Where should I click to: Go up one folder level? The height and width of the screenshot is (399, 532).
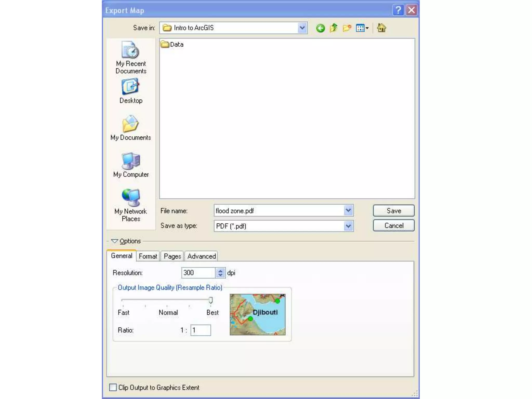[334, 28]
